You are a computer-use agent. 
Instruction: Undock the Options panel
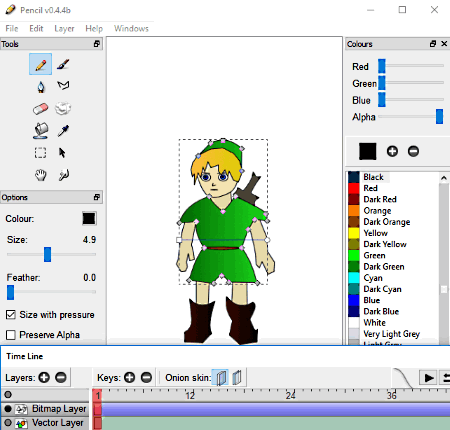click(x=97, y=197)
